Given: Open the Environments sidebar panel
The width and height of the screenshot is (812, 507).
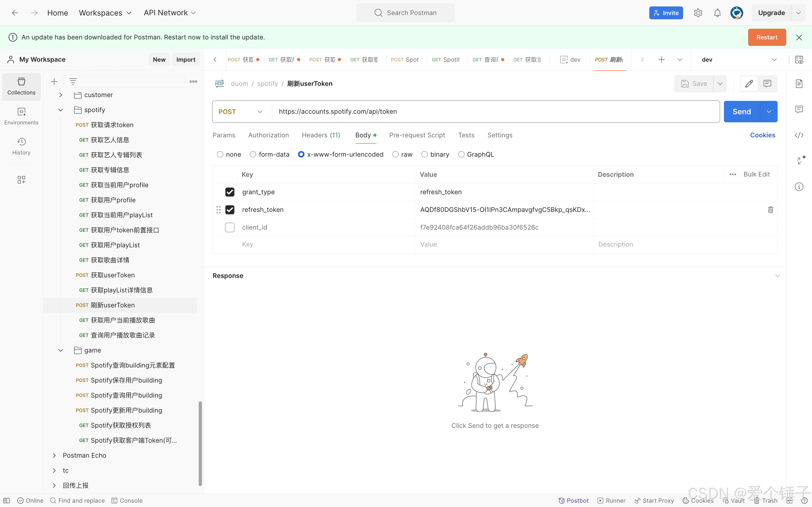Looking at the screenshot, I should pyautogui.click(x=21, y=116).
